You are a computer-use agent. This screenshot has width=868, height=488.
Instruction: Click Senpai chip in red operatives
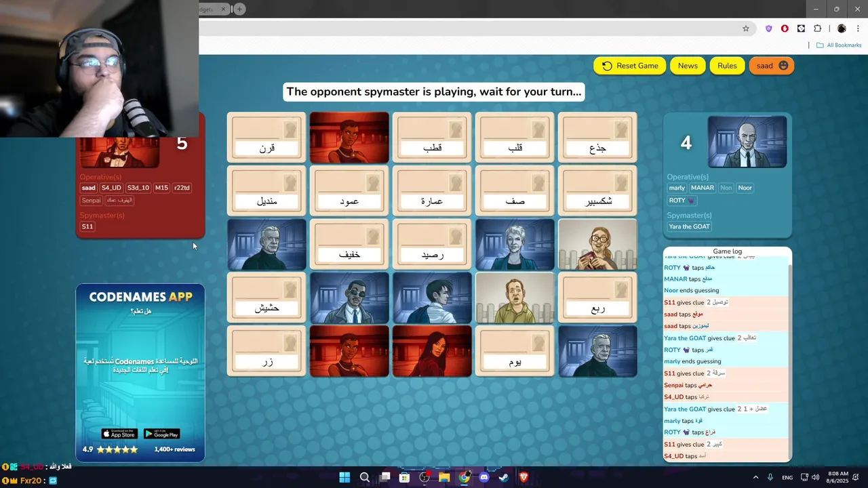point(91,201)
